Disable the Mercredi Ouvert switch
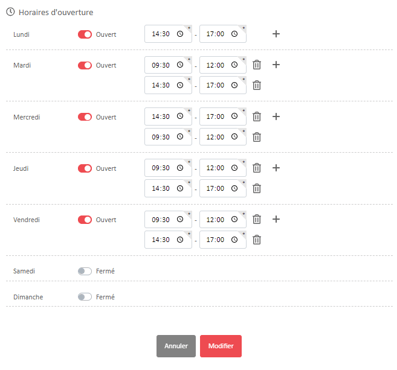 click(85, 117)
